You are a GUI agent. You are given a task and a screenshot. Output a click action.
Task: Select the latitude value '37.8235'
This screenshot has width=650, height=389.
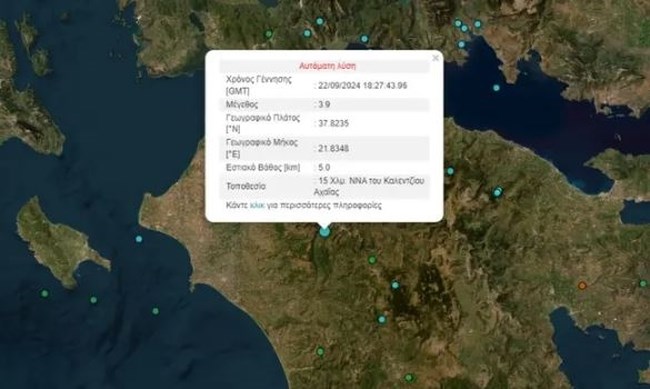coord(333,123)
